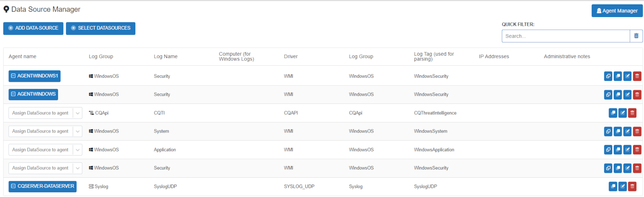Open SELECT DATASOURCES

(x=101, y=28)
